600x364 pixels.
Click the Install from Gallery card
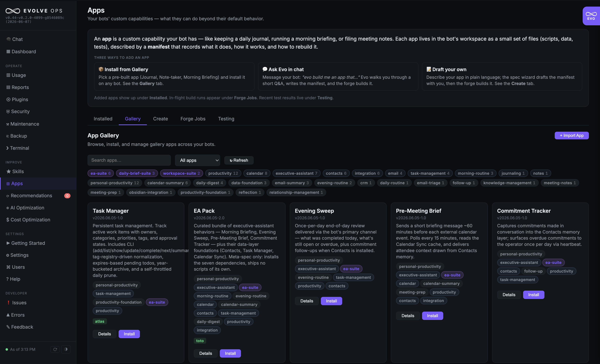click(x=174, y=76)
